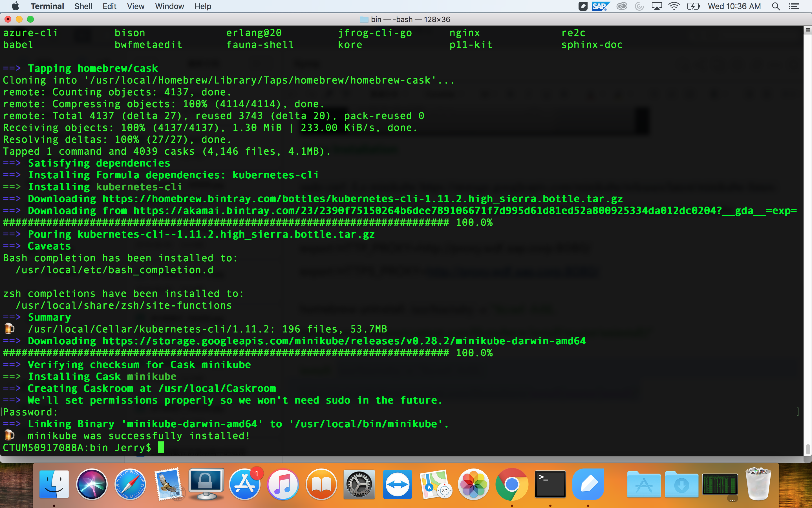
Task: Open the blue pencil editor Dock app
Action: coord(588,484)
